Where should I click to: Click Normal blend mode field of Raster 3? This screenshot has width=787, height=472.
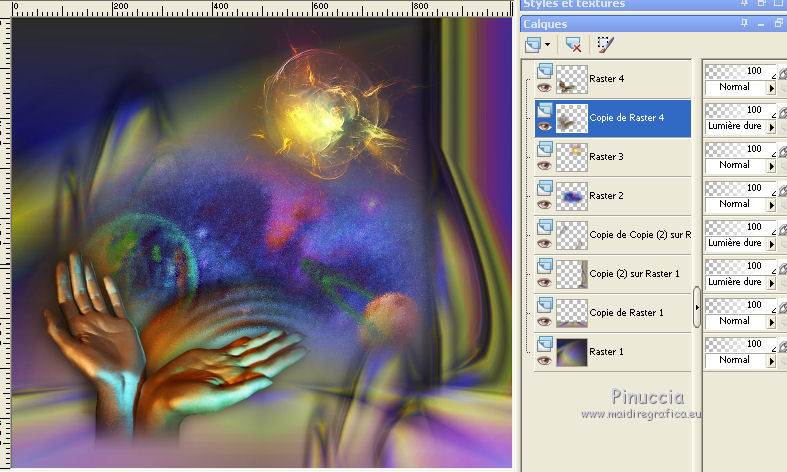[x=736, y=165]
